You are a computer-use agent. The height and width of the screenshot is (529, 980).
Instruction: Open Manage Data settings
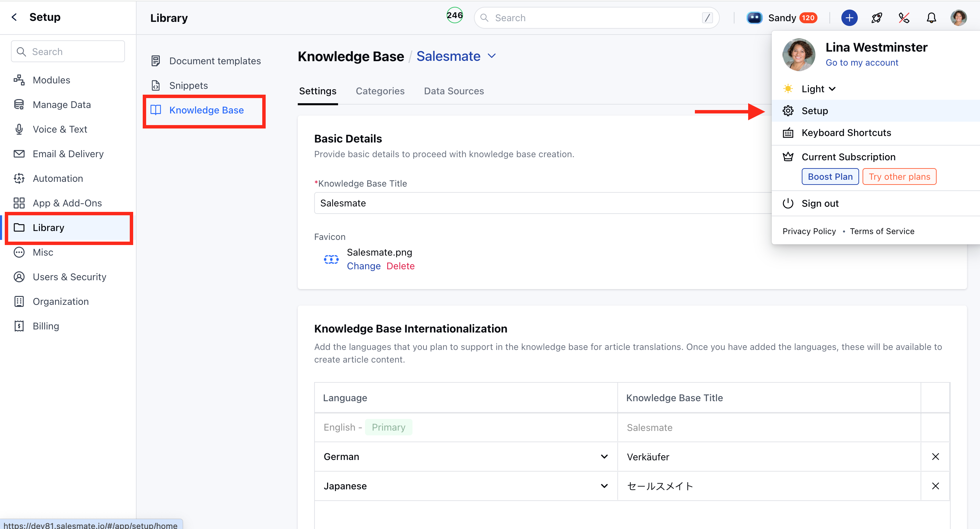coord(61,105)
